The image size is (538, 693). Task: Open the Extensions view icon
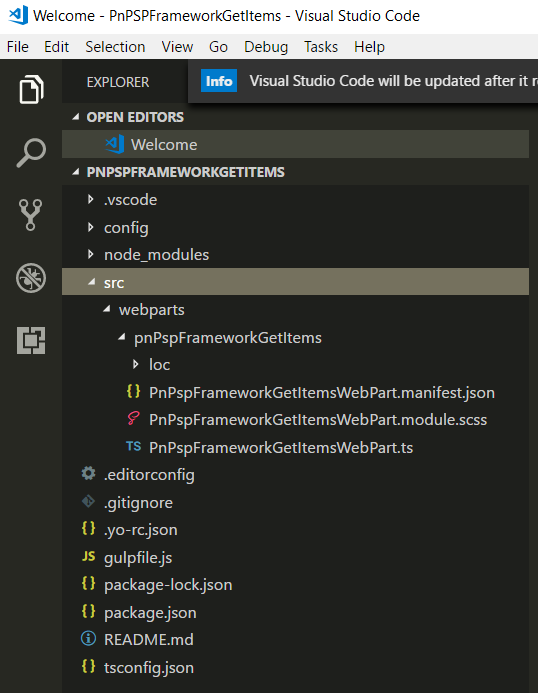pyautogui.click(x=31, y=340)
